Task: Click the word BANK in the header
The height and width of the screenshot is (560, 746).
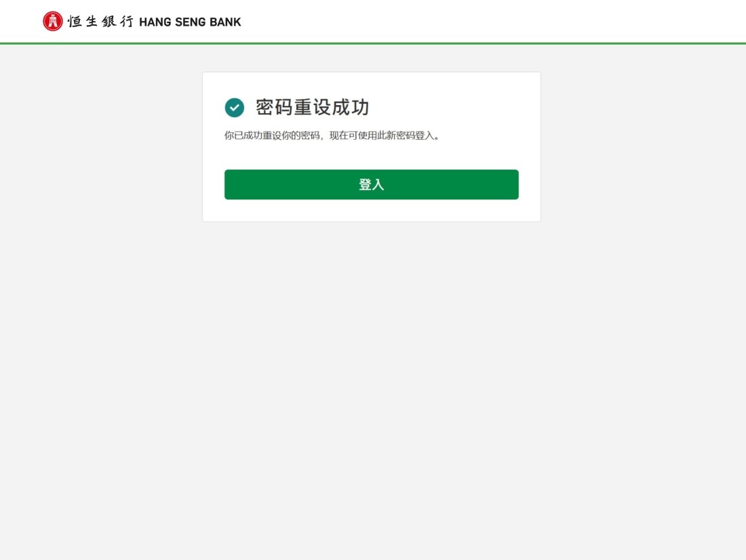Action: [x=225, y=22]
